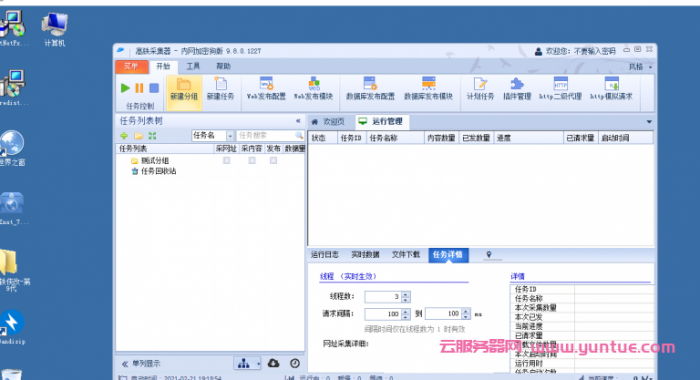700x380 pixels.
Task: Click the folder icon in task tree toolbar
Action: [x=138, y=135]
